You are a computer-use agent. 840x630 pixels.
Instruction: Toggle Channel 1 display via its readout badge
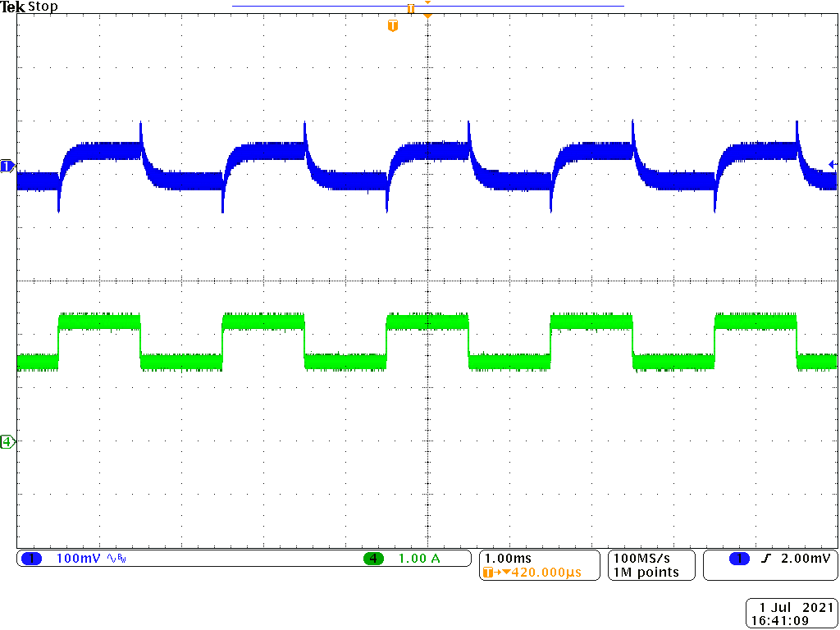33,559
